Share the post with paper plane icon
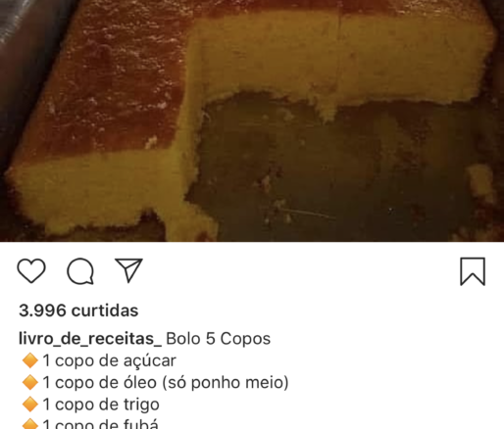 [x=128, y=269]
